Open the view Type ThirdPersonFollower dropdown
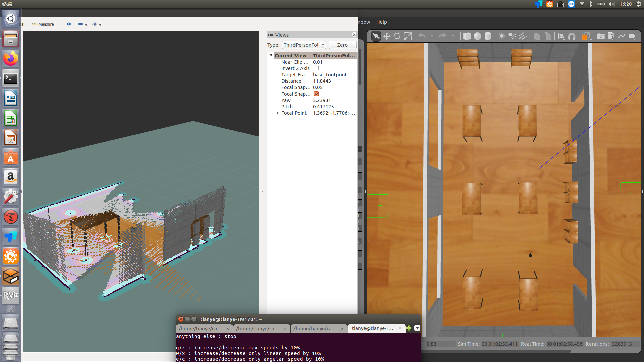 tap(304, 45)
